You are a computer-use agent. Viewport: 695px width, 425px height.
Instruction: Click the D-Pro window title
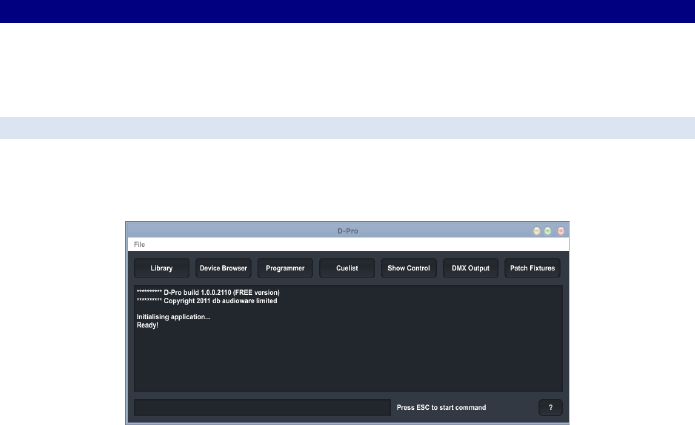pos(348,231)
